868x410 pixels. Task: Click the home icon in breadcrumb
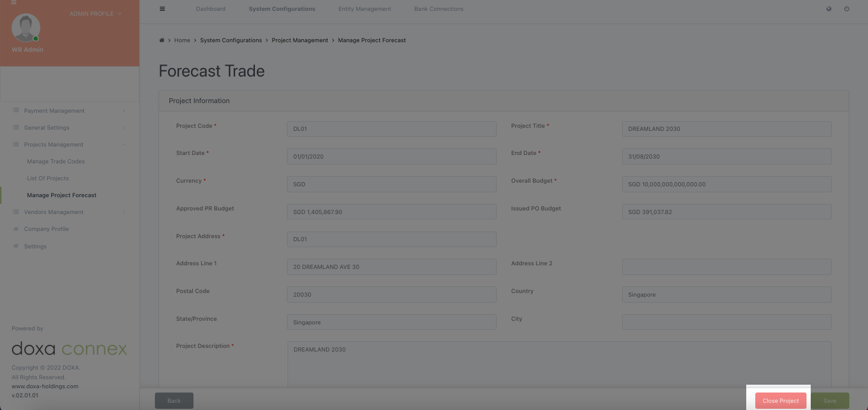point(162,40)
